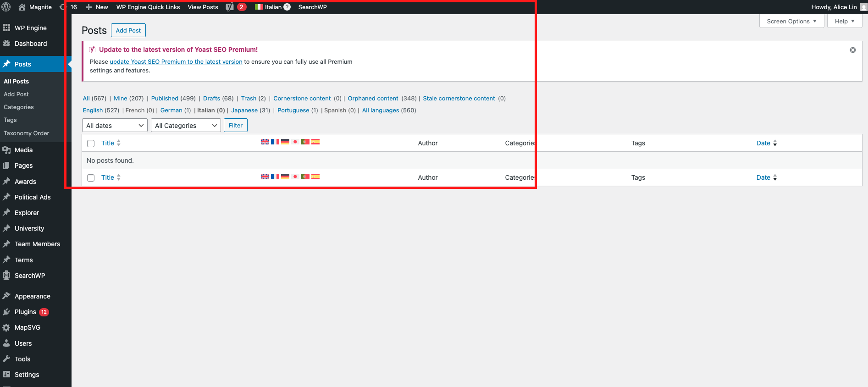
Task: Sort by Title in the table header
Action: click(111, 143)
